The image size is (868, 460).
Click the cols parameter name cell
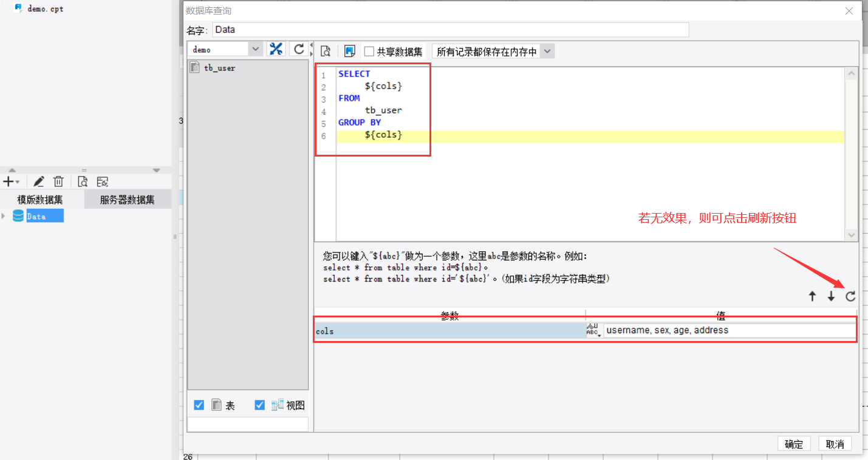(450, 331)
